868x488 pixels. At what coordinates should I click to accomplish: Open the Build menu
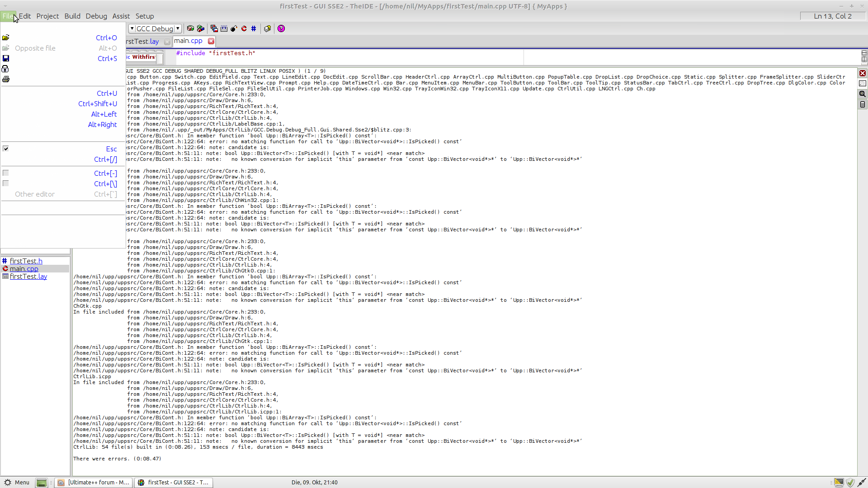point(72,16)
